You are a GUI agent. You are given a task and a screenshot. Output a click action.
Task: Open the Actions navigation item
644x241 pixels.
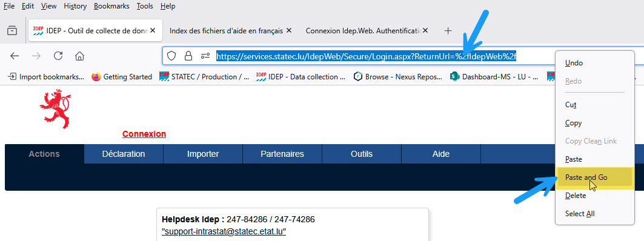coord(44,154)
